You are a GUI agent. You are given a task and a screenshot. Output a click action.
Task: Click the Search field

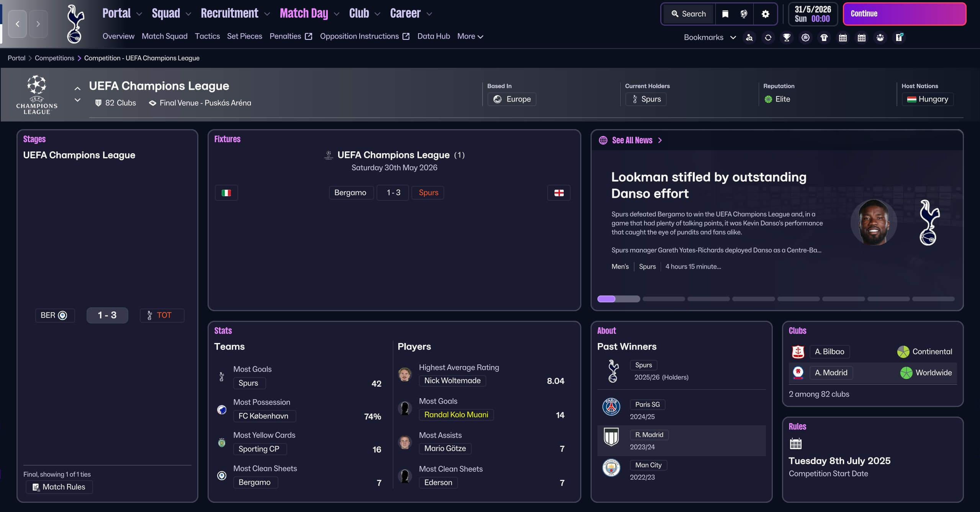click(x=689, y=14)
